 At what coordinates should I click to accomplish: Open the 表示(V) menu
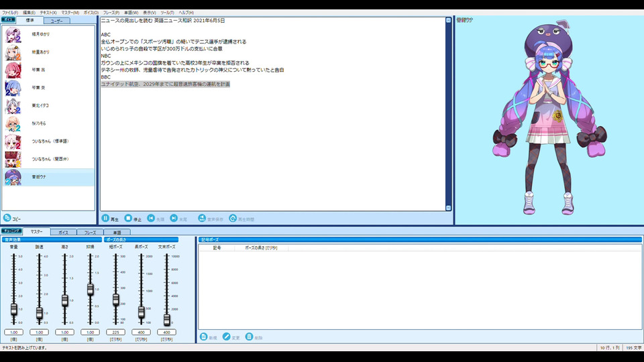(150, 13)
